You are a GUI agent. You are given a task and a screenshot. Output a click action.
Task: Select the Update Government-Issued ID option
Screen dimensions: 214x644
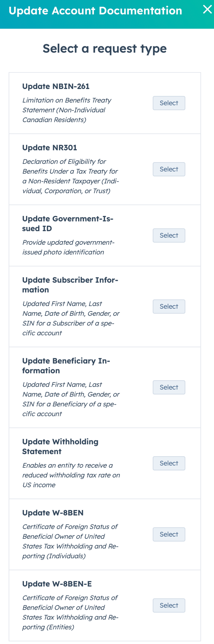tap(169, 235)
